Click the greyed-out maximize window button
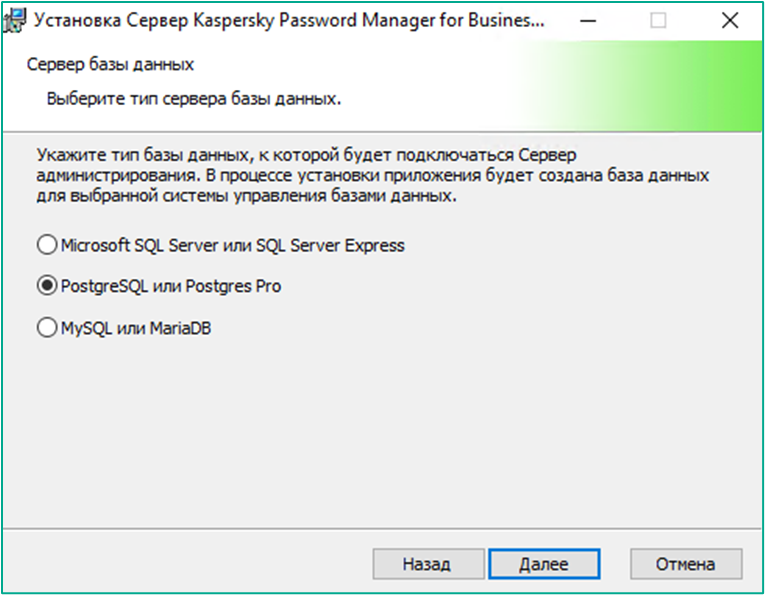The width and height of the screenshot is (765, 595). [x=658, y=20]
